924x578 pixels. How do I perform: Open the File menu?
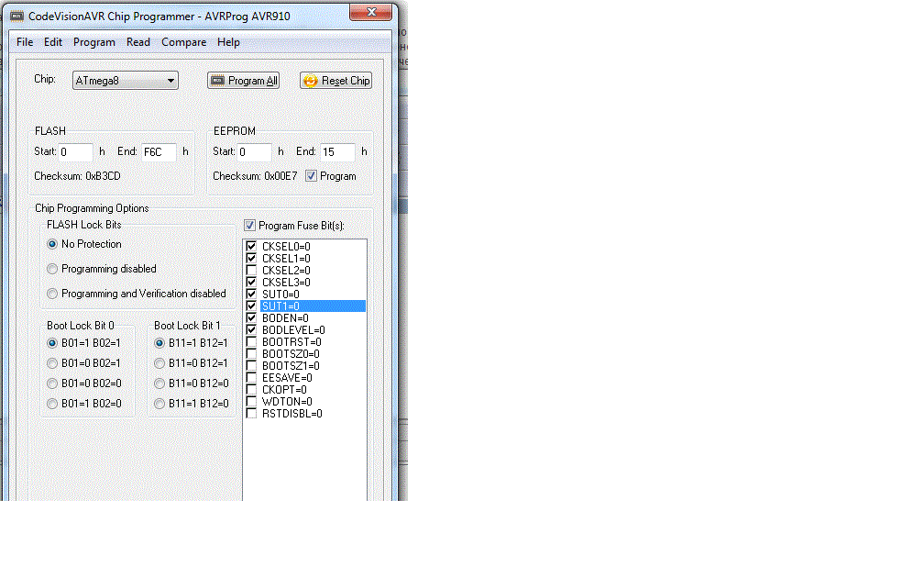25,42
